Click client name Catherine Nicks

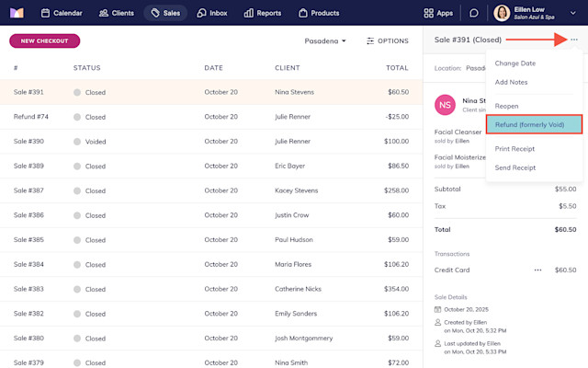298,289
